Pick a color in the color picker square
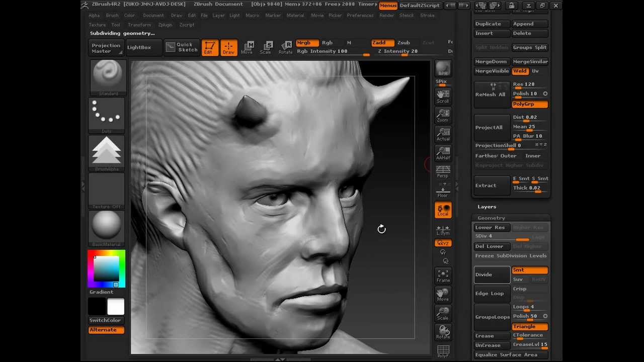Screen dimensions: 644x362 point(106,269)
